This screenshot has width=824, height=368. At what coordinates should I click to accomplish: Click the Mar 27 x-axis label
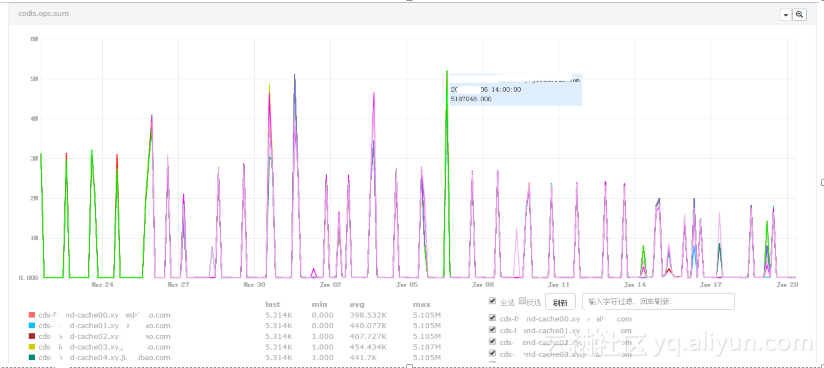coord(178,284)
